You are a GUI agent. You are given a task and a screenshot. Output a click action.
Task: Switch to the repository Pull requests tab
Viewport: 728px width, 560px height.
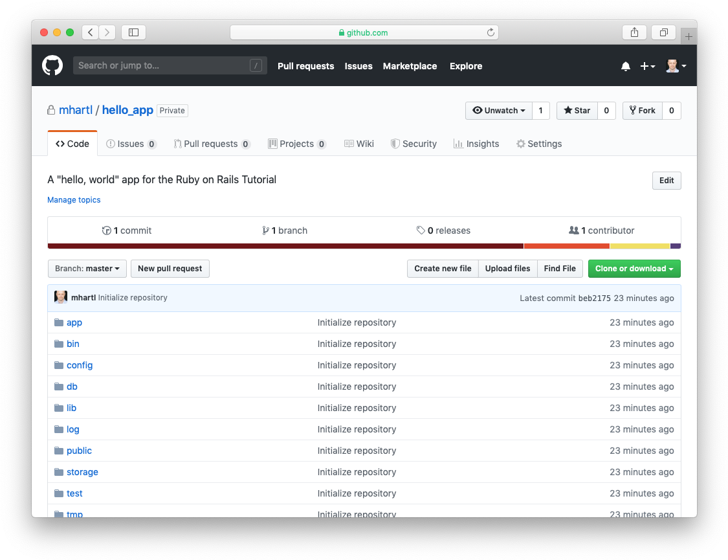212,144
